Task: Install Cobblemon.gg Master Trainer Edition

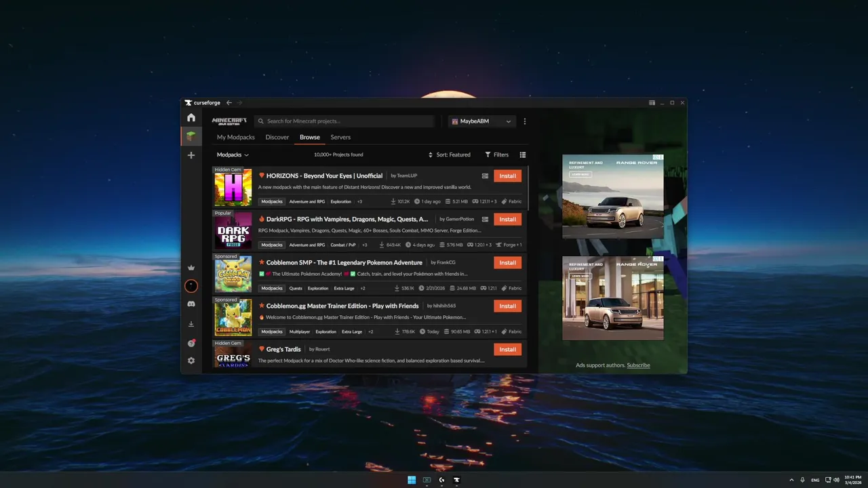Action: [x=508, y=306]
